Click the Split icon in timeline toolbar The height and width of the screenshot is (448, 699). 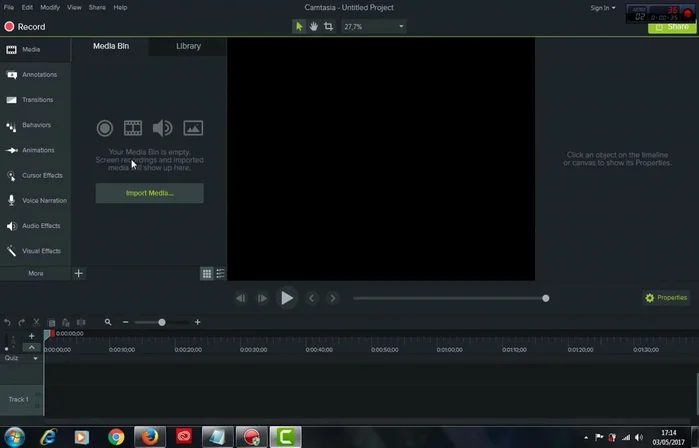[x=81, y=322]
